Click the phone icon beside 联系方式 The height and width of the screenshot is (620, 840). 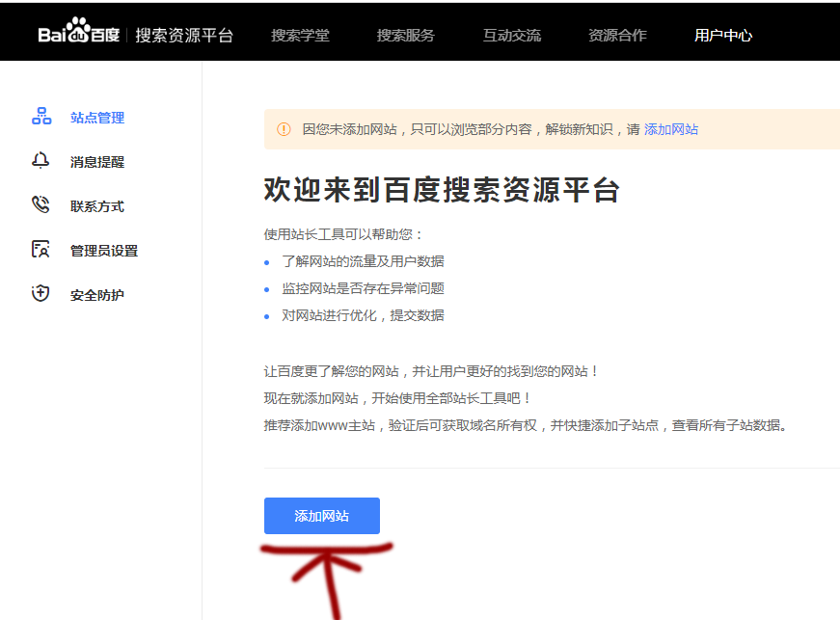[41, 205]
